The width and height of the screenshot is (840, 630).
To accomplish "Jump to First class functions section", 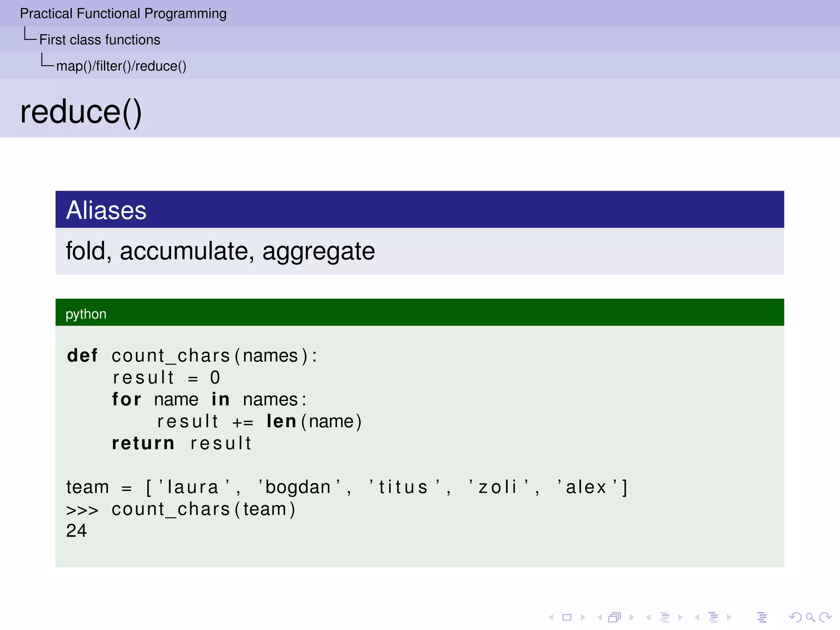I will (x=100, y=40).
